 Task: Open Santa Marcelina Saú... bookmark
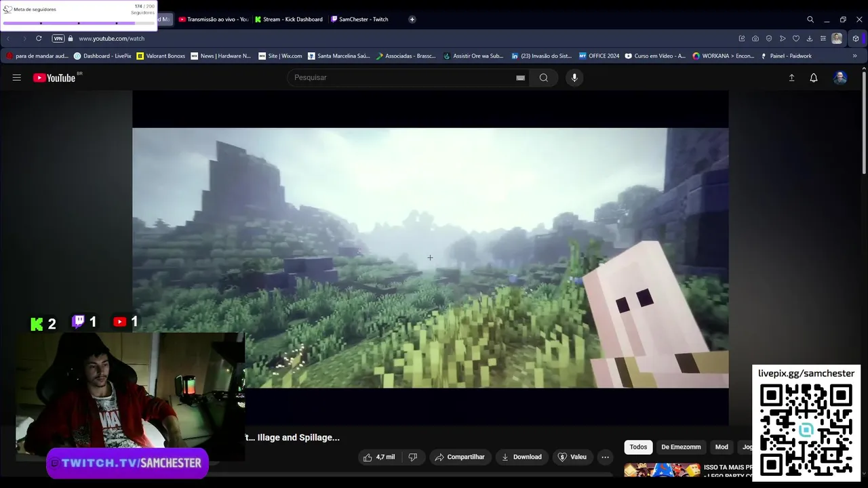click(339, 56)
